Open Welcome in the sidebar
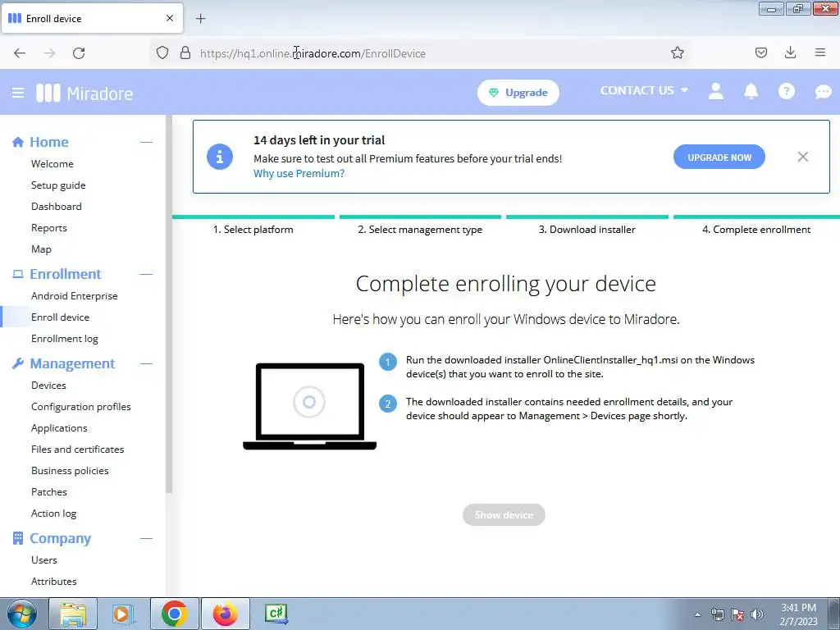This screenshot has width=840, height=630. point(52,164)
